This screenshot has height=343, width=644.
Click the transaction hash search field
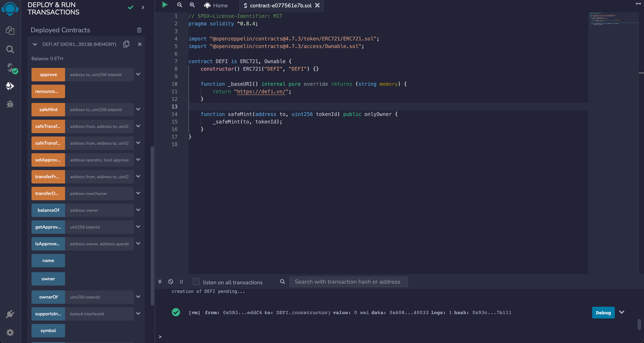coord(348,282)
